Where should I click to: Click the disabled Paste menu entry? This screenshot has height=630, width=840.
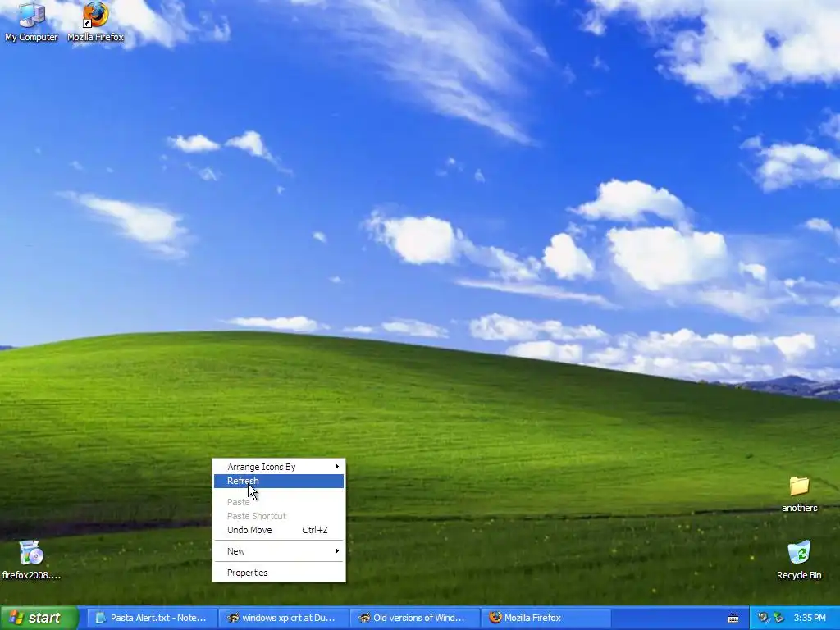point(279,502)
